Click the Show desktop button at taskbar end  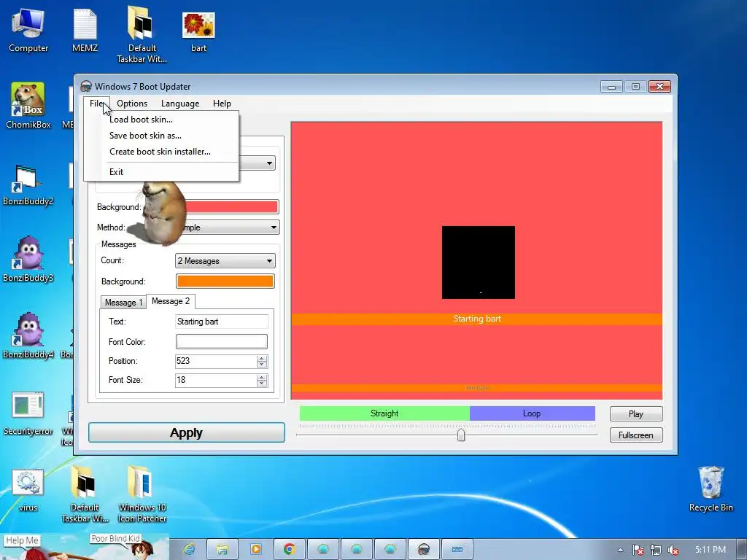pyautogui.click(x=743, y=550)
